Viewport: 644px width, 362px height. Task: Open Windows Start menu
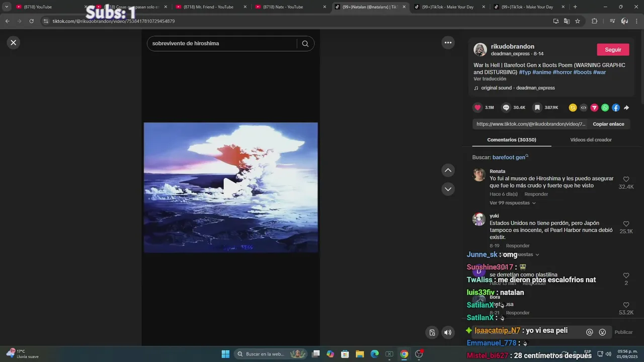click(x=225, y=354)
